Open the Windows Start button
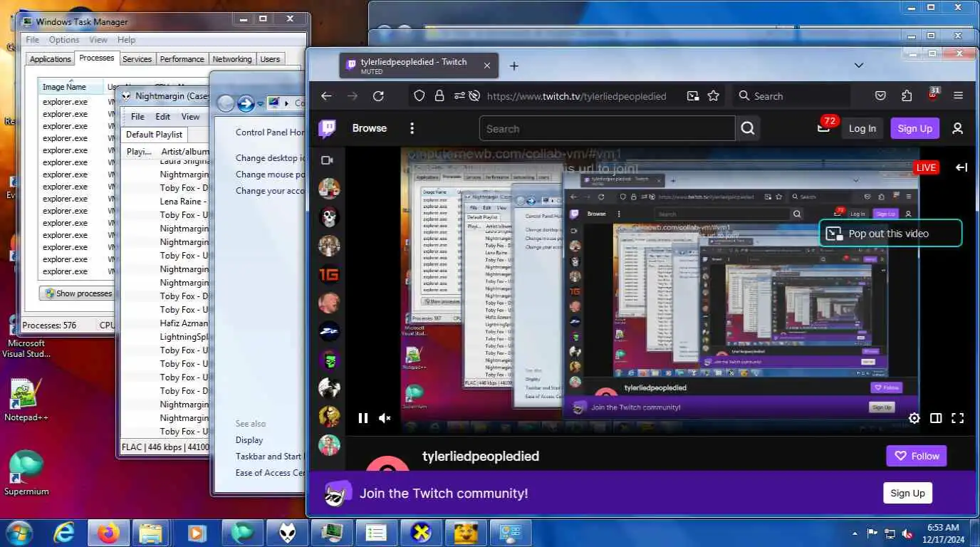 [x=19, y=533]
